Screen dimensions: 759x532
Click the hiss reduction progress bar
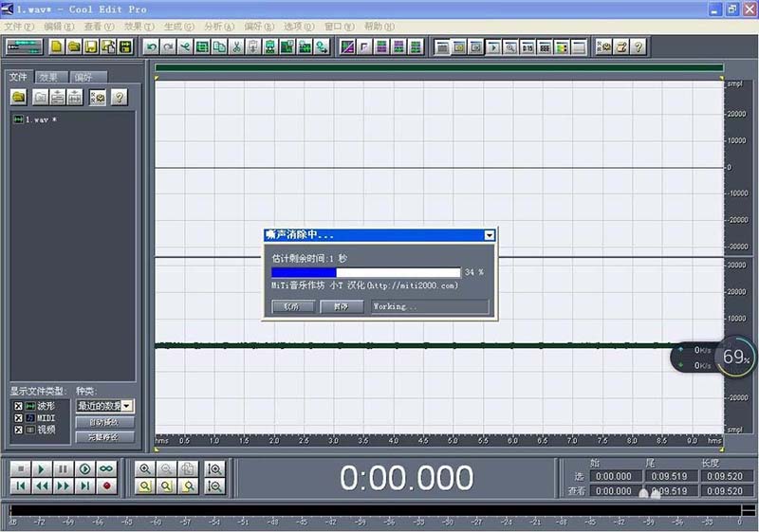[366, 272]
